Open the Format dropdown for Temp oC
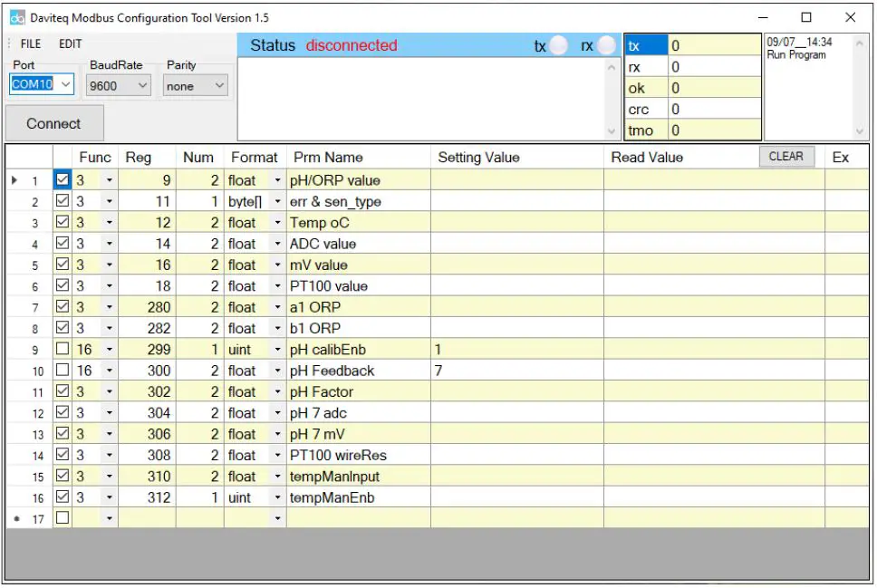Image resolution: width=877 pixels, height=588 pixels. [277, 223]
